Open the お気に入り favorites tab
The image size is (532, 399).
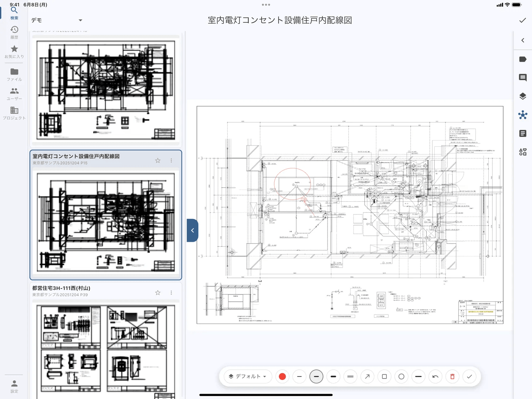(x=14, y=52)
